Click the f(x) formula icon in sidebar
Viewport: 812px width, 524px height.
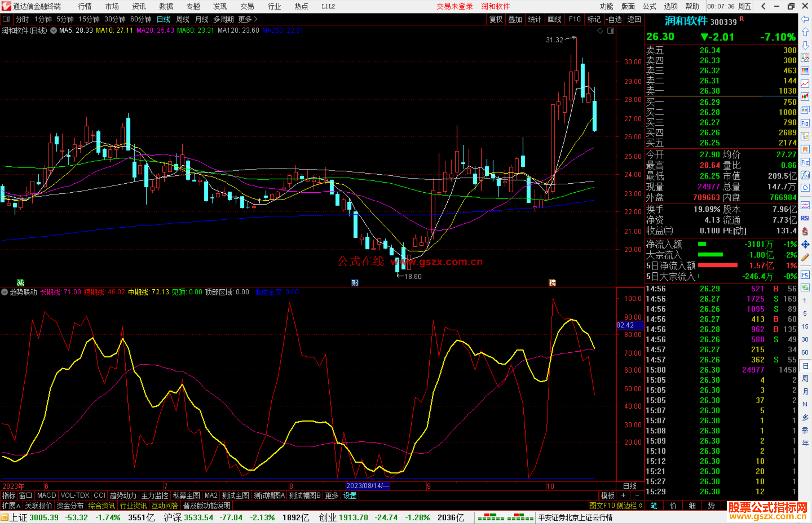coord(805,175)
